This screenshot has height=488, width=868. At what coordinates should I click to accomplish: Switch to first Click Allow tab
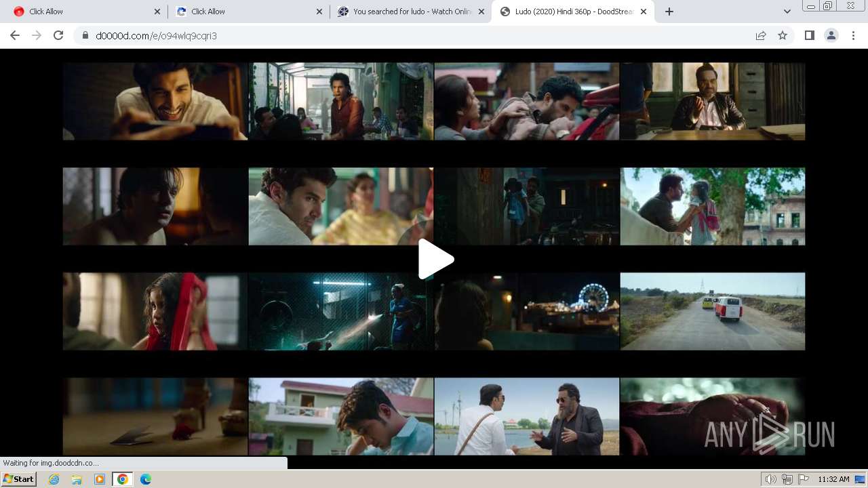[85, 12]
